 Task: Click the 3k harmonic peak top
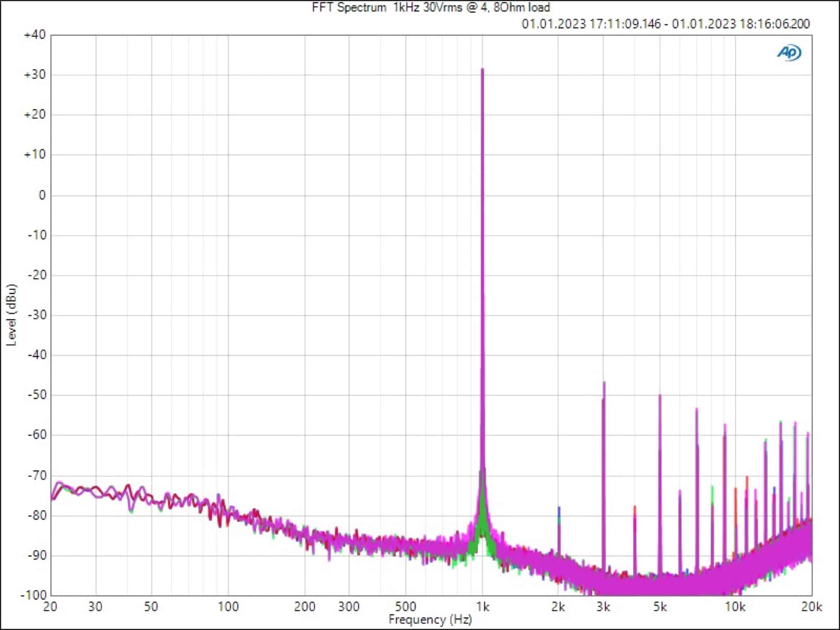604,383
